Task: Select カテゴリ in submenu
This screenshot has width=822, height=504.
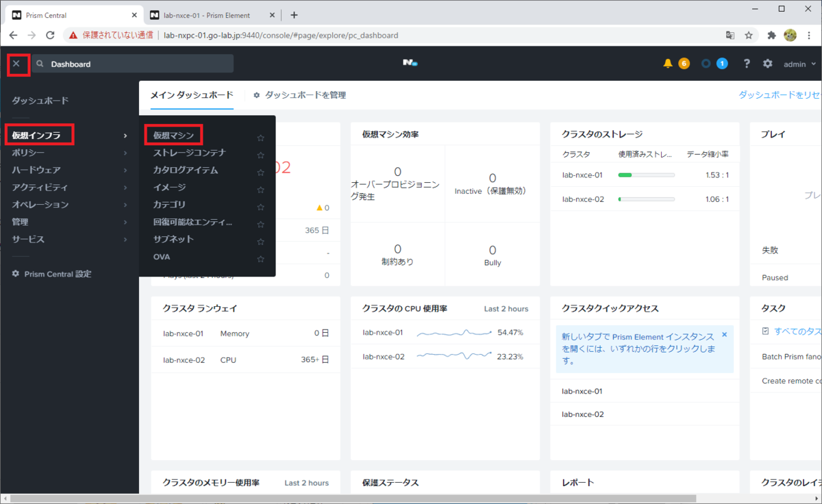Action: click(169, 205)
